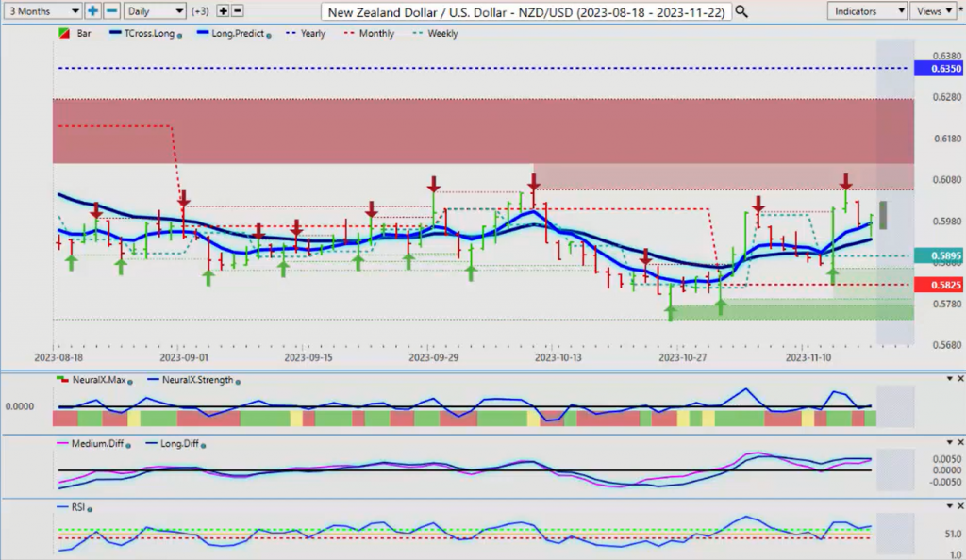The image size is (966, 560).
Task: Click the Monthly legend label
Action: click(376, 34)
